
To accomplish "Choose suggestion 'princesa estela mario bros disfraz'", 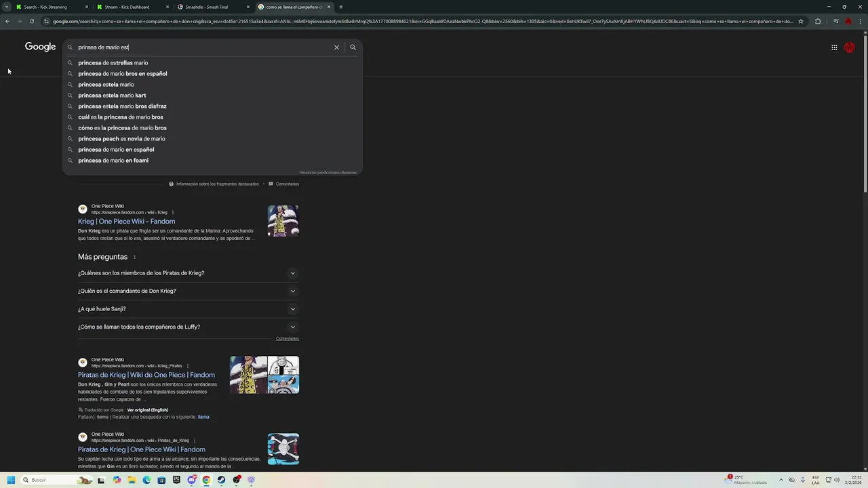I will pos(122,106).
